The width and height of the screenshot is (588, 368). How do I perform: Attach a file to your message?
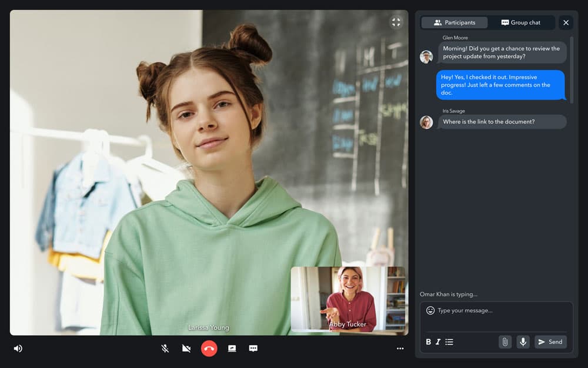click(505, 342)
